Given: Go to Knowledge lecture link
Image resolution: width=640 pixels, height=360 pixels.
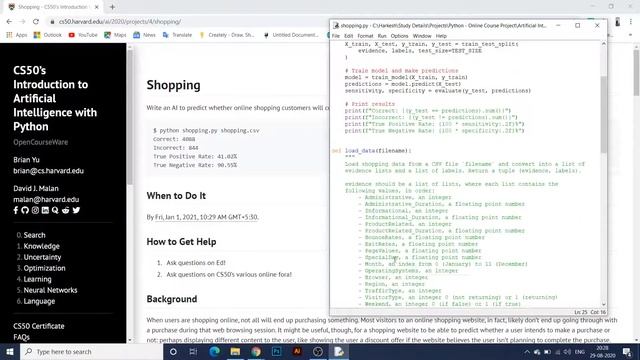Looking at the screenshot, I should 42,246.
